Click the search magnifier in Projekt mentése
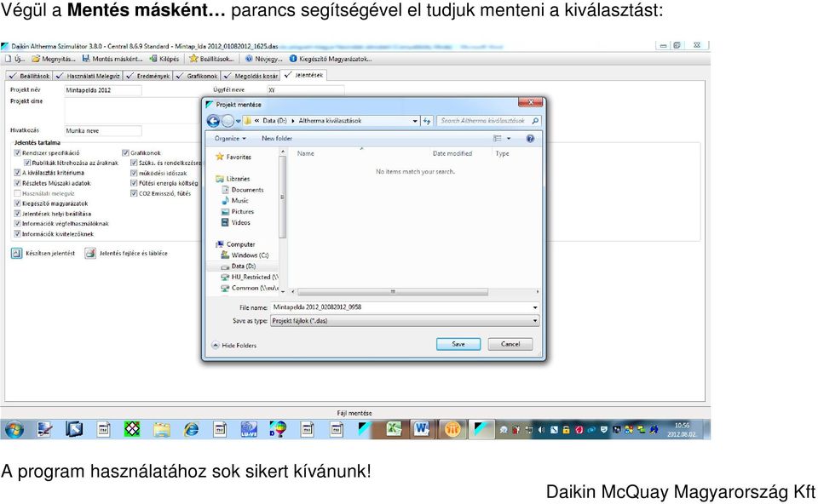This screenshot has width=818, height=504. [535, 121]
